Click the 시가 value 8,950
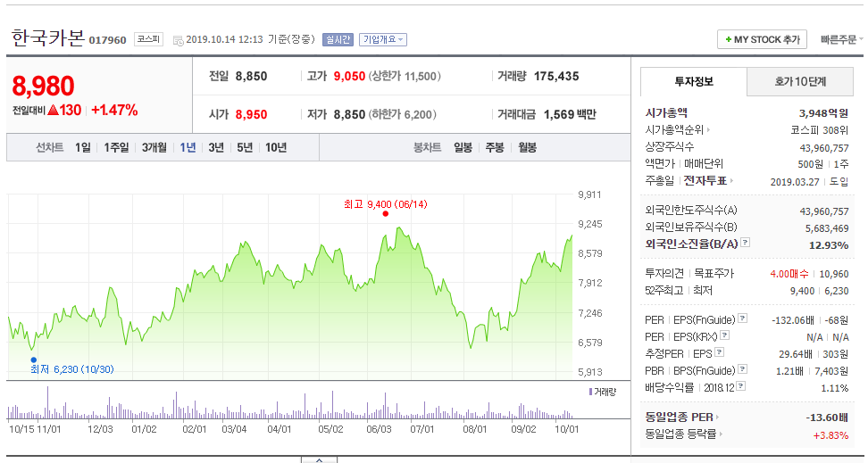This screenshot has width=868, height=463. coord(251,114)
